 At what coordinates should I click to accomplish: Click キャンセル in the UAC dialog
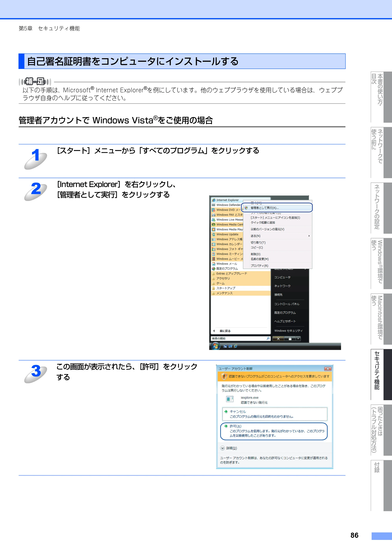click(x=275, y=414)
